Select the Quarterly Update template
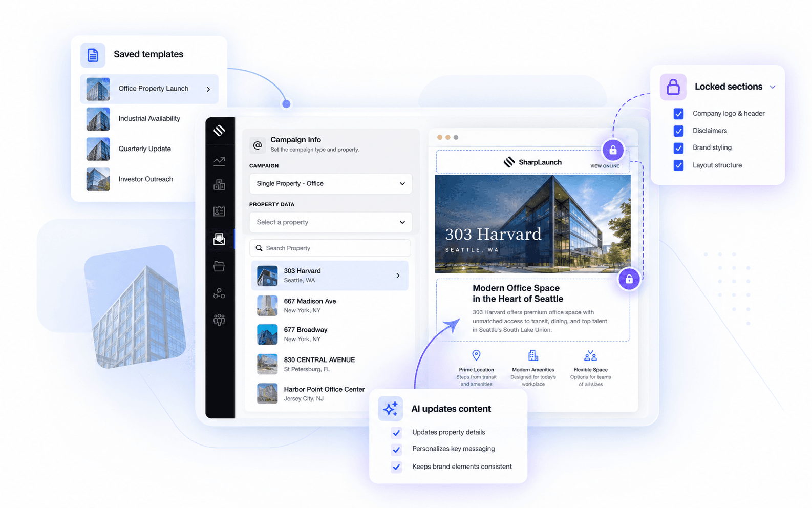The height and width of the screenshot is (508, 812). (149, 149)
